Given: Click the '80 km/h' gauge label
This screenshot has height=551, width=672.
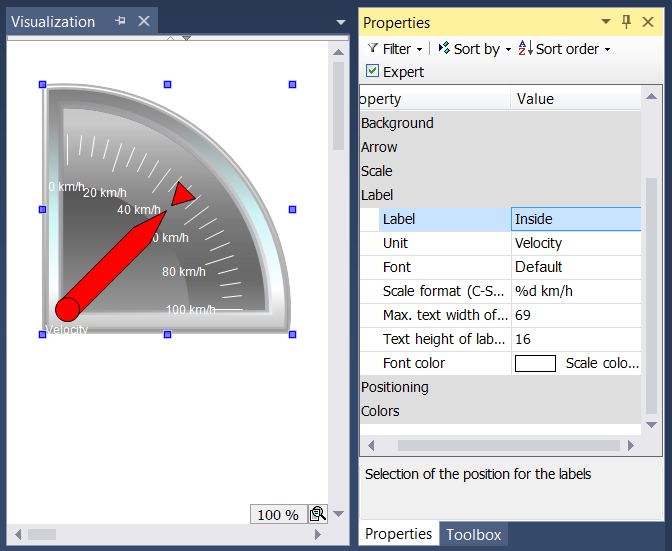Looking at the screenshot, I should pyautogui.click(x=184, y=272).
